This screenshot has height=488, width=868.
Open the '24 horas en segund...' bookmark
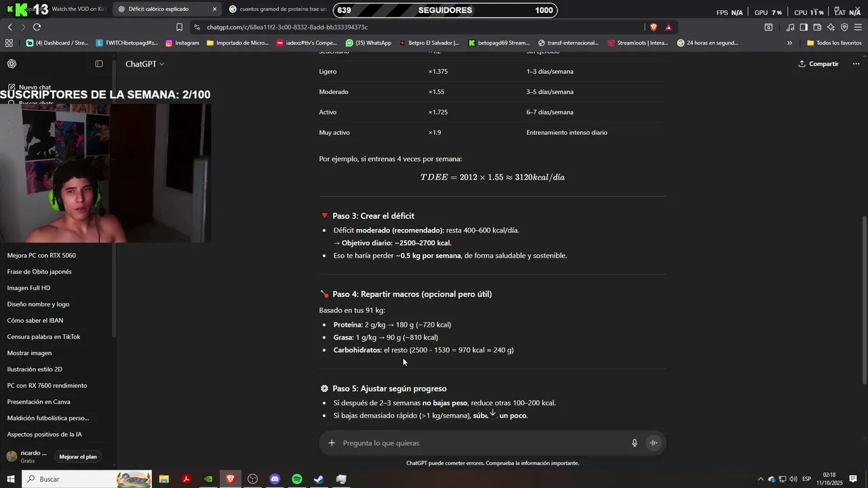pyautogui.click(x=708, y=43)
